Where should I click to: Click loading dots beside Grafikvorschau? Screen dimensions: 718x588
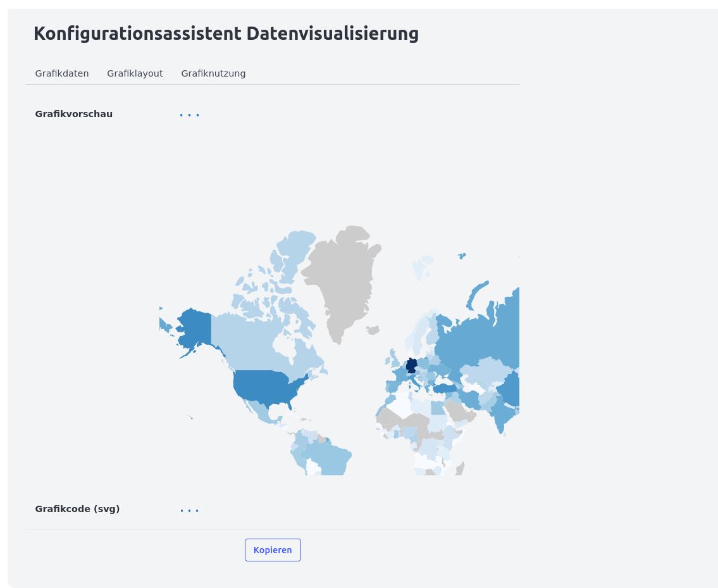point(189,115)
